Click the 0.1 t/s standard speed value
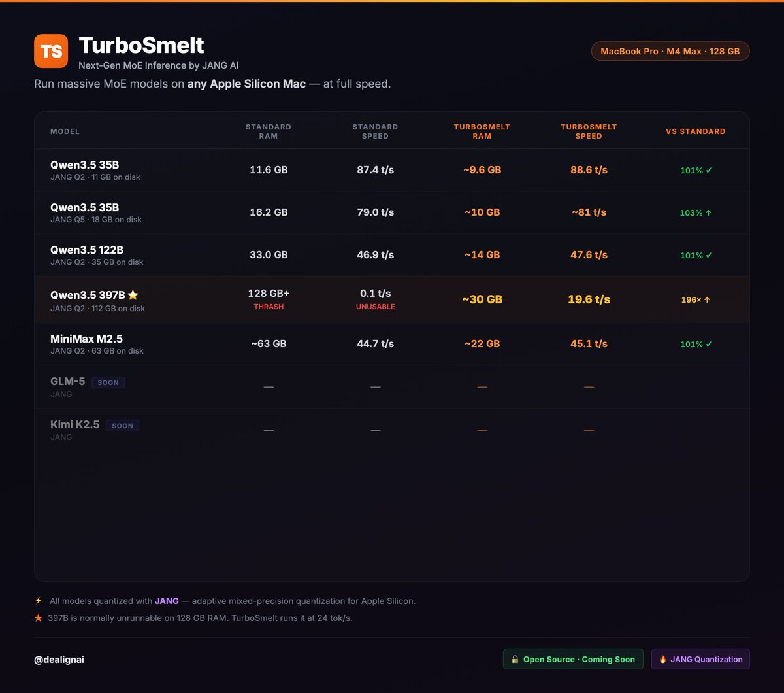Image resolution: width=784 pixels, height=693 pixels. [375, 294]
